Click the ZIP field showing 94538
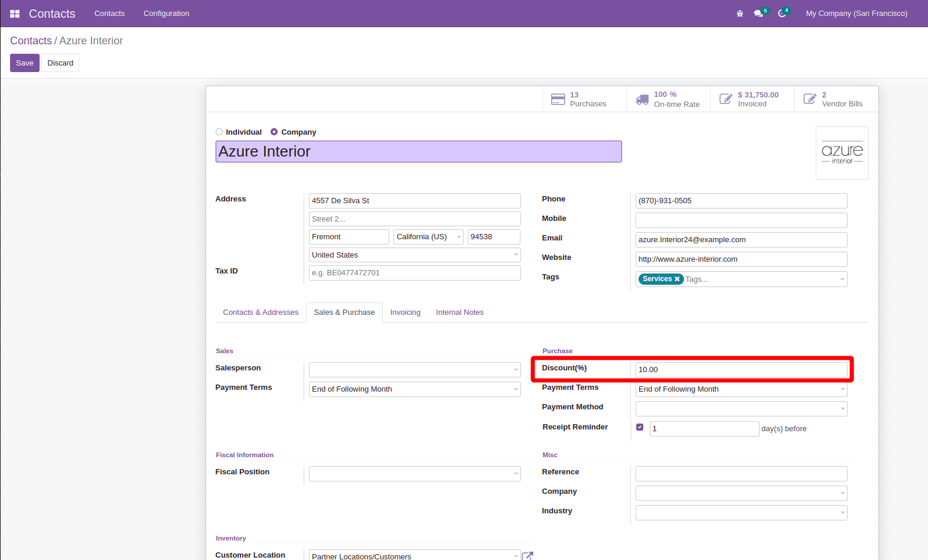Image resolution: width=928 pixels, height=560 pixels. coord(494,237)
